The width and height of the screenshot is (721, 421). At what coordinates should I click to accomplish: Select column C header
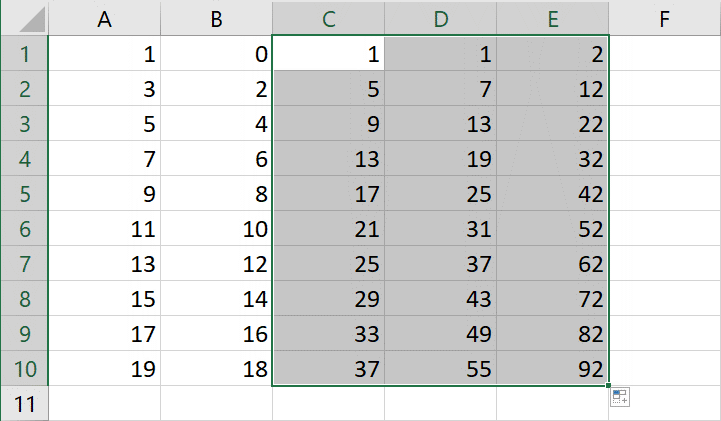pyautogui.click(x=328, y=18)
